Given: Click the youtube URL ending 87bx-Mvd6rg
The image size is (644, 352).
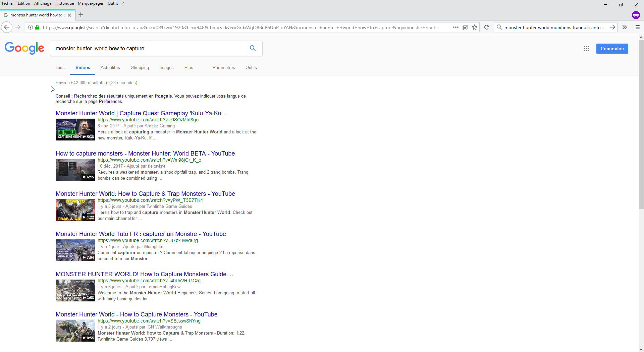Looking at the screenshot, I should [148, 240].
